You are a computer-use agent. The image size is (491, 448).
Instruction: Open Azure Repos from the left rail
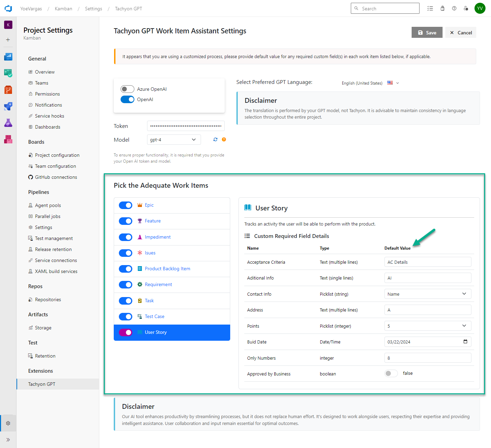(8, 90)
